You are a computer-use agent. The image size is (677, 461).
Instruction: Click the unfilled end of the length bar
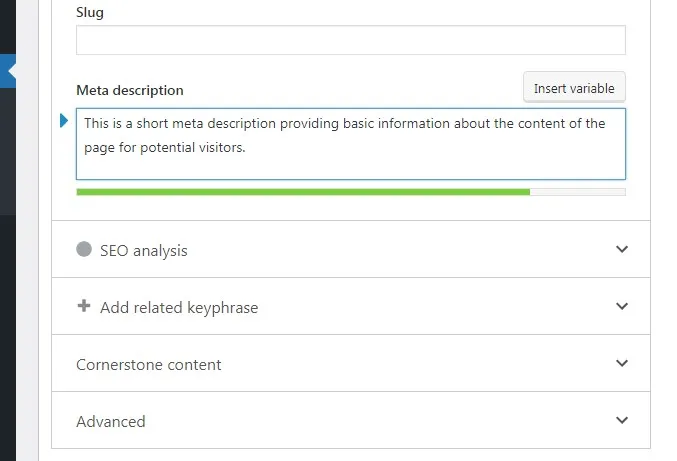click(578, 192)
